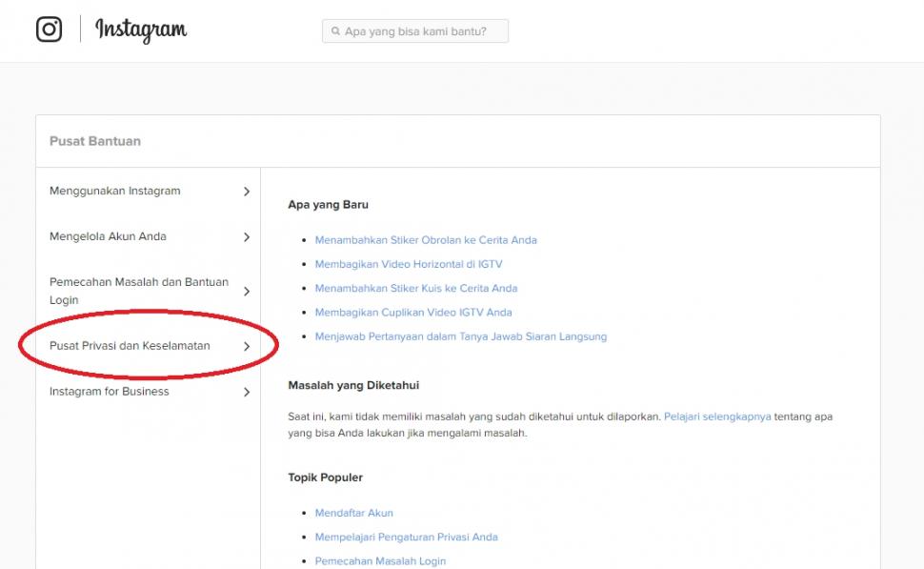Click the Instagram camera logo icon
Screen dimensions: 924x569
coord(49,30)
